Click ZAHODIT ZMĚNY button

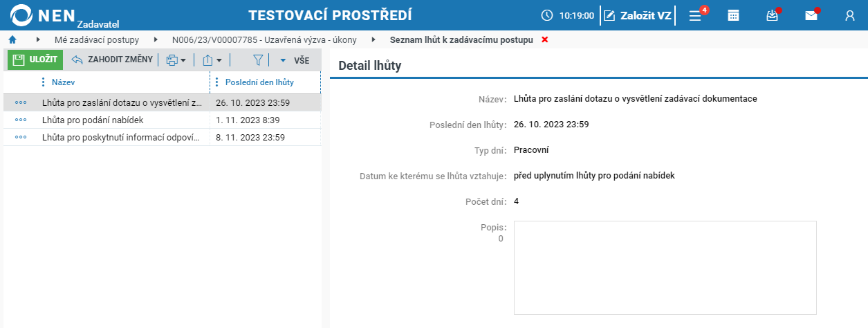pyautogui.click(x=112, y=60)
